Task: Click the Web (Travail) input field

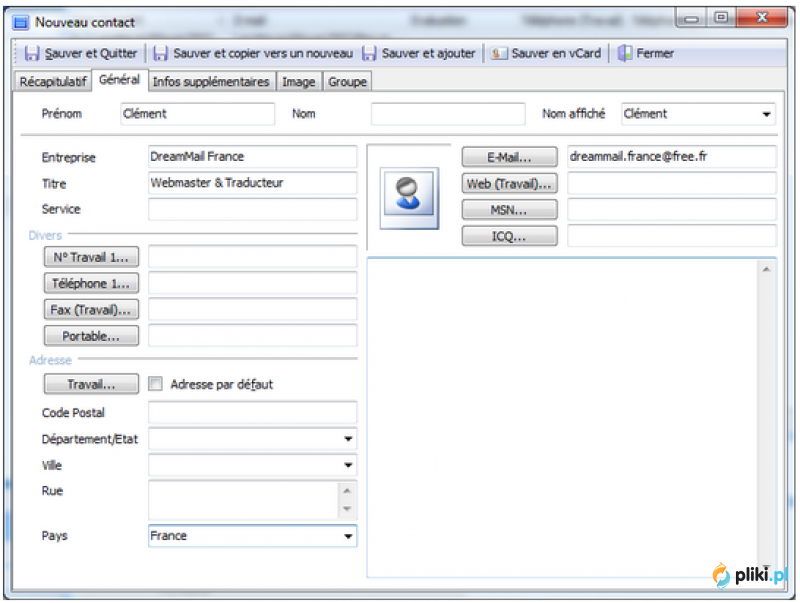Action: click(672, 183)
